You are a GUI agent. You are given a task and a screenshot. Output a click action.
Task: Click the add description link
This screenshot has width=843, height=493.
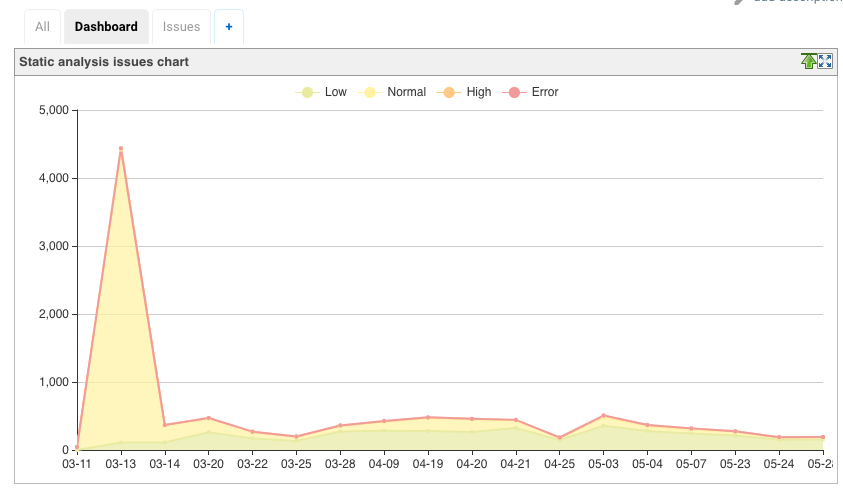(x=790, y=2)
